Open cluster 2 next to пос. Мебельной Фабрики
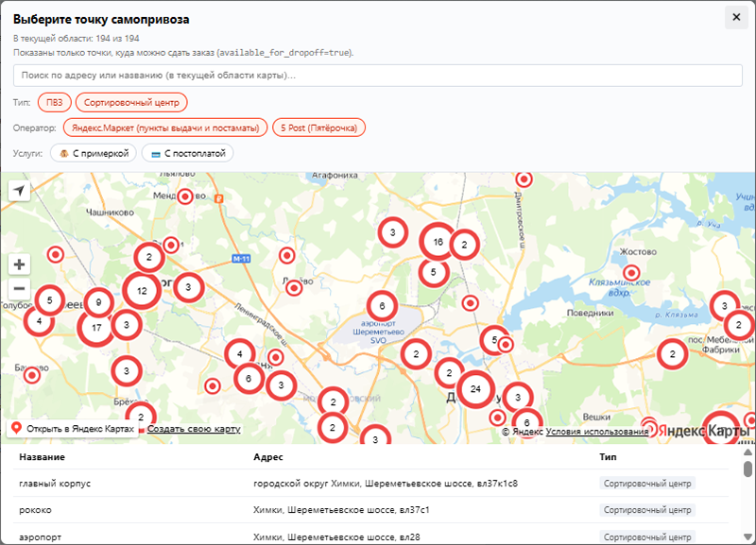This screenshot has width=756, height=545. 672,354
